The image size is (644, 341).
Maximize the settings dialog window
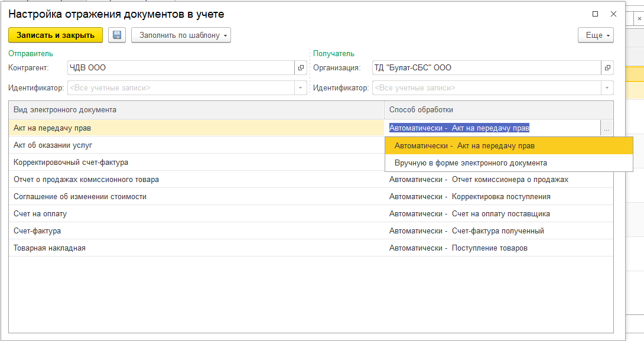[595, 14]
